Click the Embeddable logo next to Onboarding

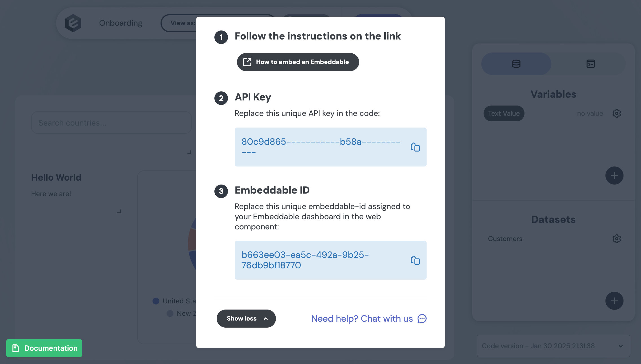tap(73, 23)
